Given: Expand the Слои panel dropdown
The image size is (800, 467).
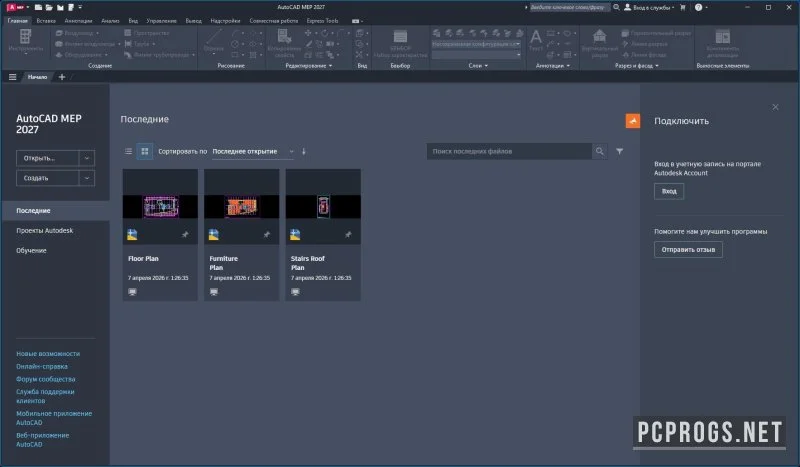Looking at the screenshot, I should pos(478,66).
